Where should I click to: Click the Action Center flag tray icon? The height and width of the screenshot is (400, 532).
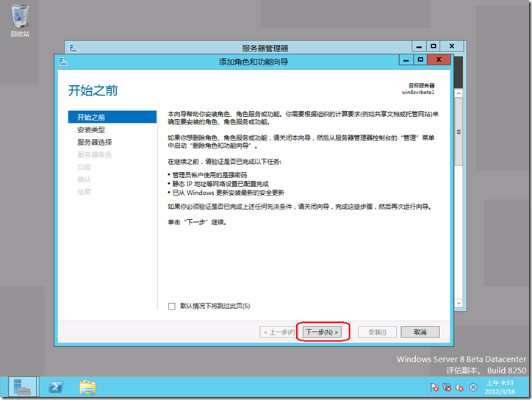point(434,387)
